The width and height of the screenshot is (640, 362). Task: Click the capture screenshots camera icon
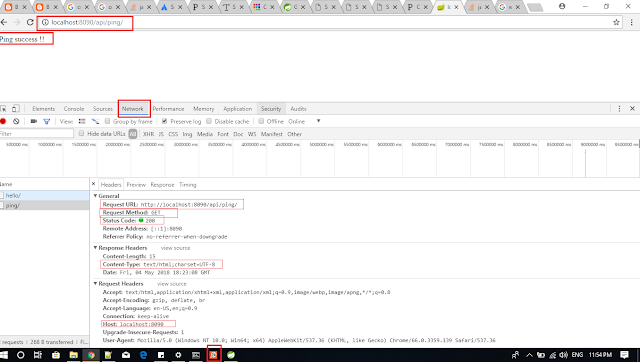click(x=34, y=121)
